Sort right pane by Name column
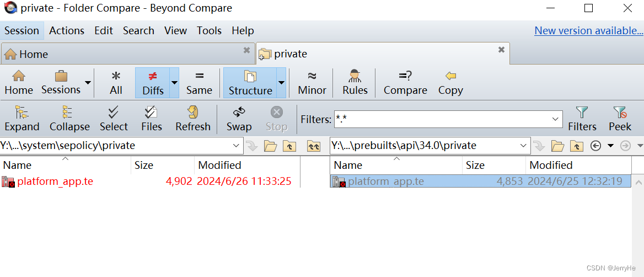 click(x=396, y=165)
